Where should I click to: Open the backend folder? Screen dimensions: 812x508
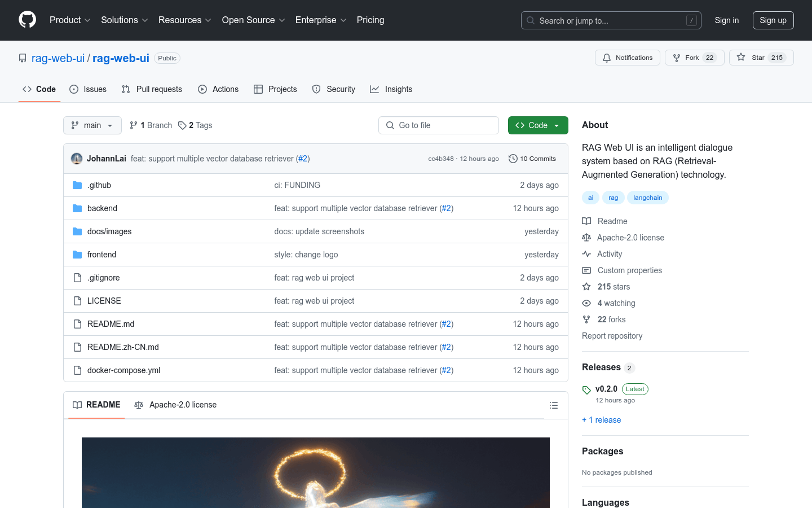102,208
